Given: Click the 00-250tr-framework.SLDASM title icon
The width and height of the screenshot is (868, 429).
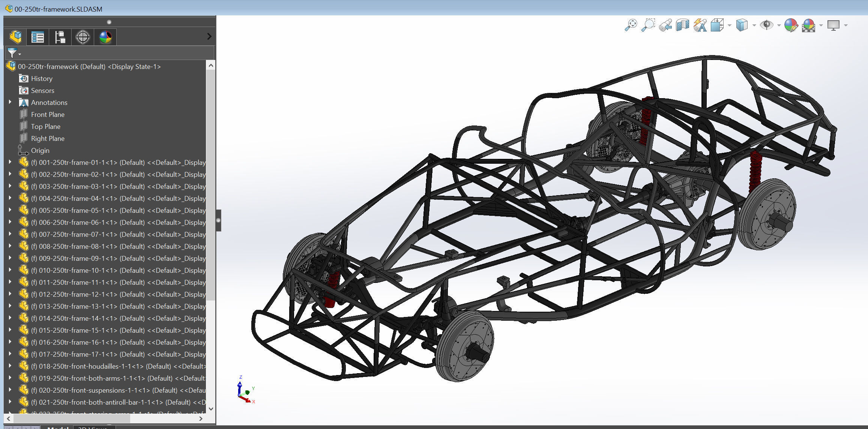Looking at the screenshot, I should coord(9,8).
